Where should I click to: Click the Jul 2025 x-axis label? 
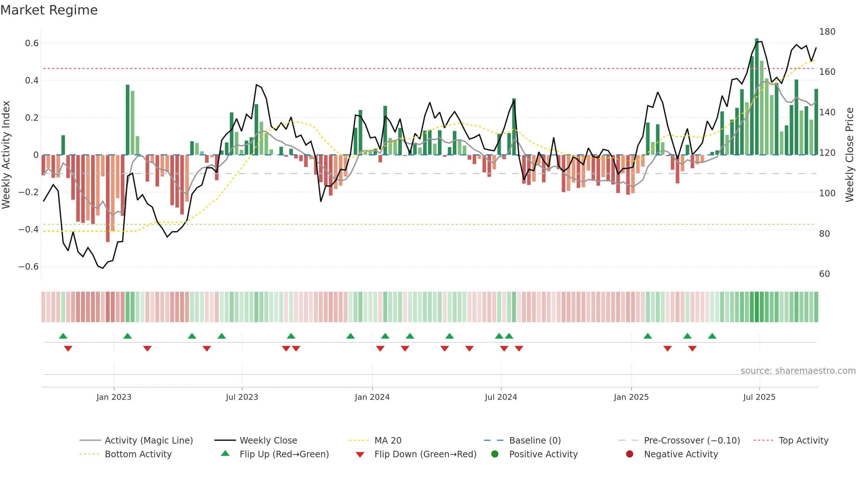click(759, 397)
